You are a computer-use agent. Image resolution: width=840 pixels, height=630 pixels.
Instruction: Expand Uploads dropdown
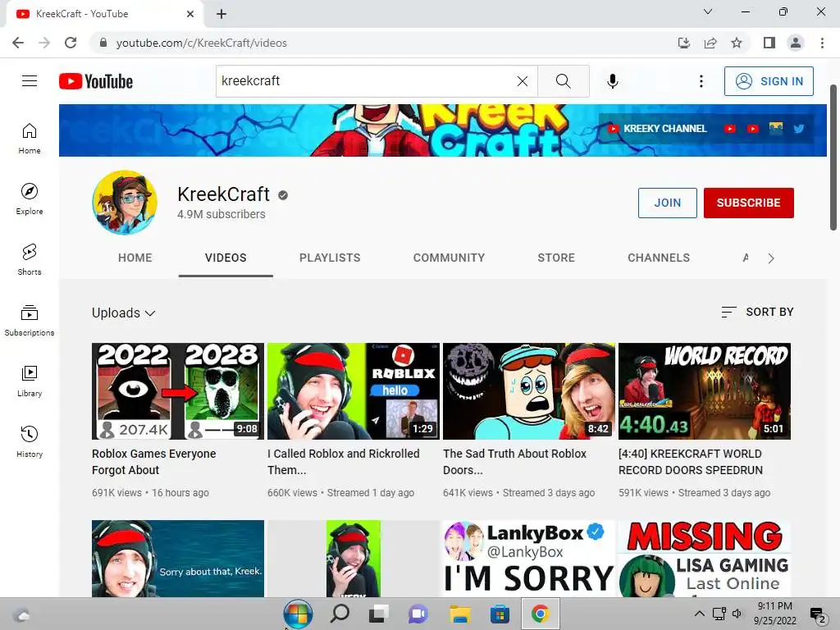pyautogui.click(x=123, y=313)
